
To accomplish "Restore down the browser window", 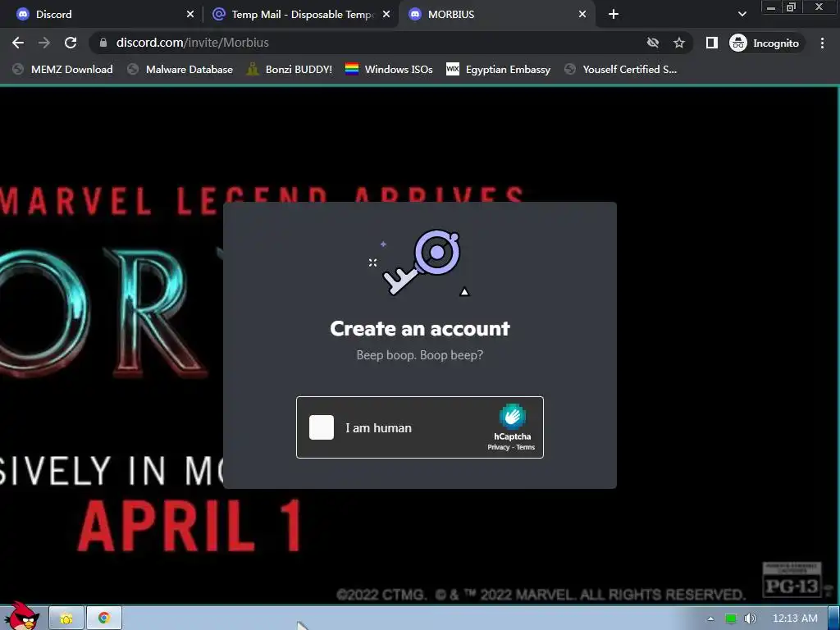I will click(792, 7).
